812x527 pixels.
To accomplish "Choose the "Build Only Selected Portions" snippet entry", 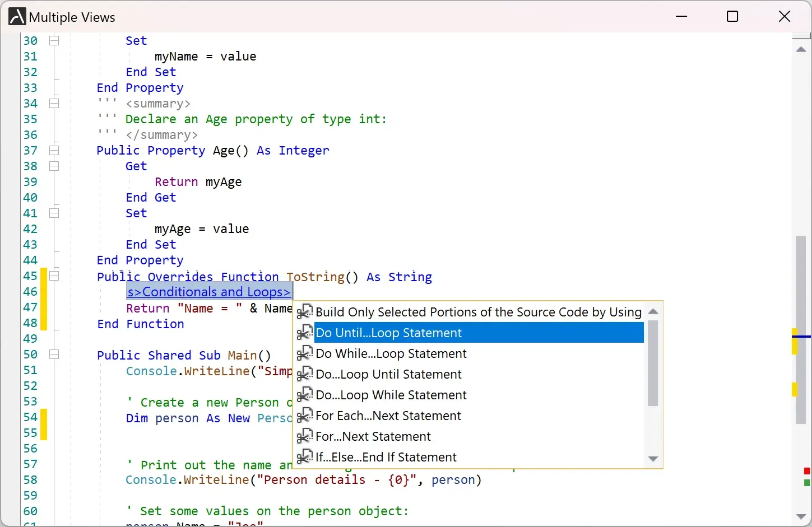I will [x=478, y=311].
